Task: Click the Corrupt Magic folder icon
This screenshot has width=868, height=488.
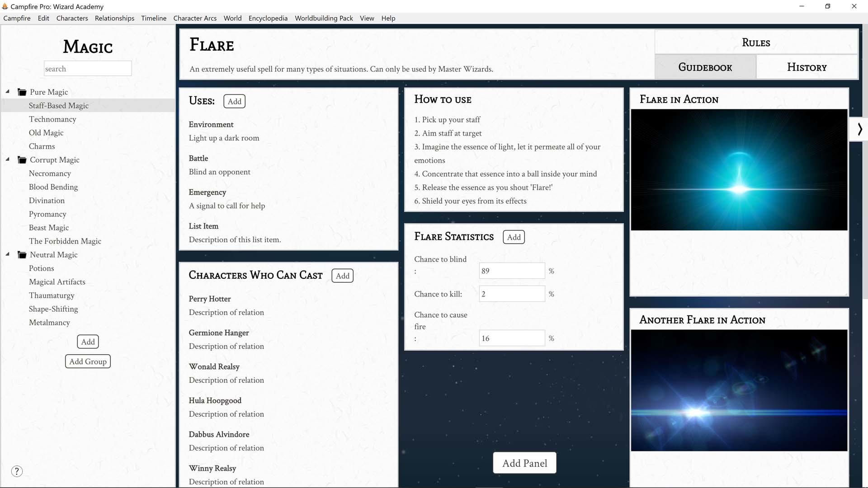Action: pos(22,160)
